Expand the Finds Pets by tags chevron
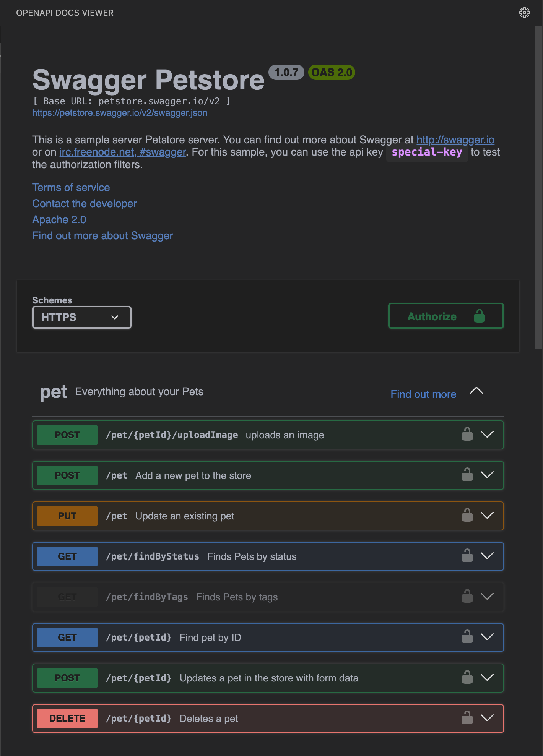Screen dimensions: 543x756 click(487, 597)
